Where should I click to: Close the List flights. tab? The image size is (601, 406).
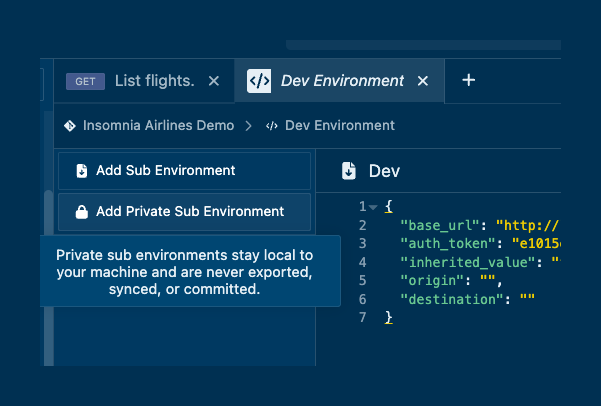[213, 81]
